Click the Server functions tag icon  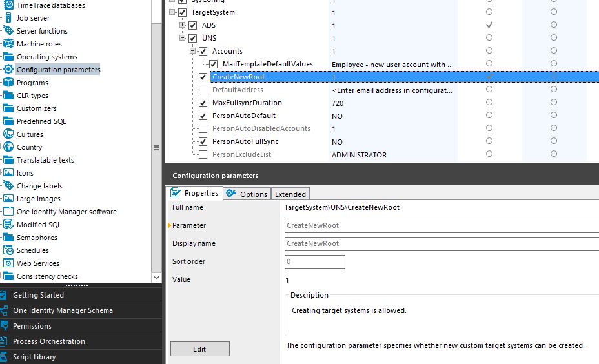[8, 30]
